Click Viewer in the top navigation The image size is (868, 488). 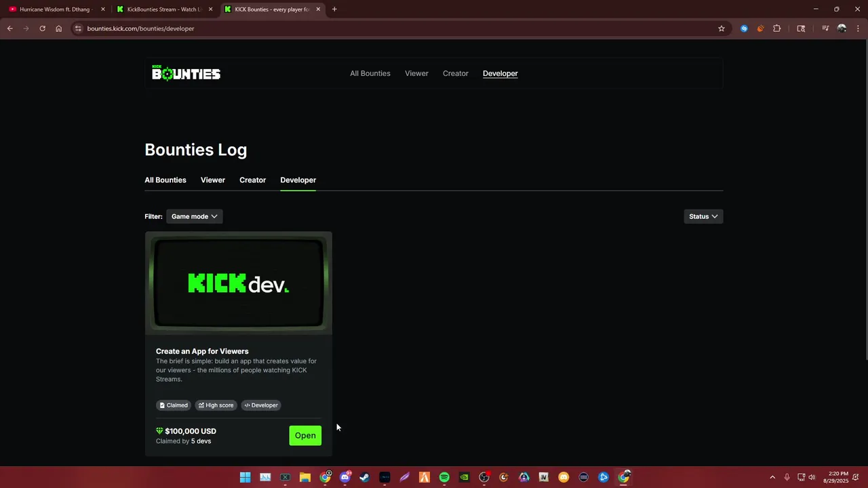(x=416, y=73)
